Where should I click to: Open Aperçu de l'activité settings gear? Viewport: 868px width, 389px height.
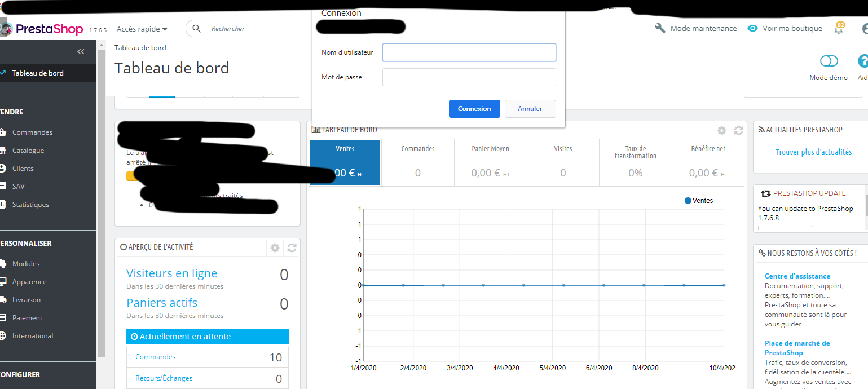275,248
